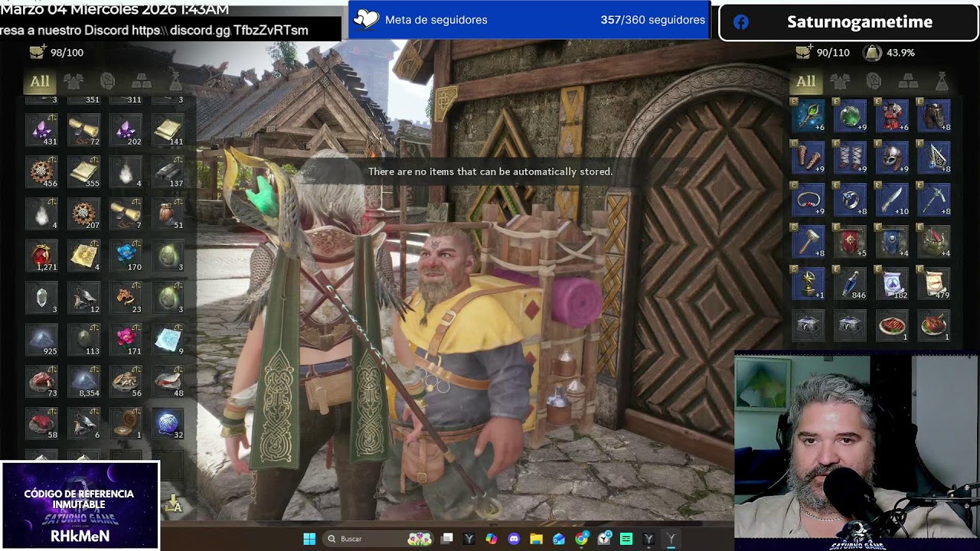Select the blue scroll stack of 182
980x551 pixels.
[892, 283]
